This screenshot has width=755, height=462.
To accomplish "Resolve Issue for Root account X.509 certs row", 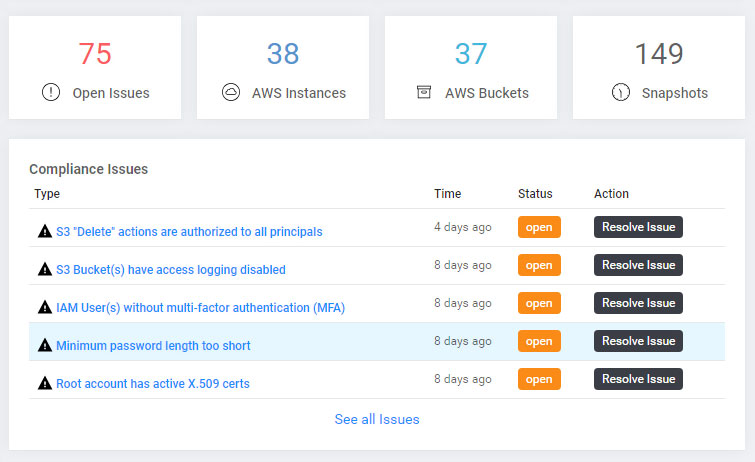I will point(638,379).
